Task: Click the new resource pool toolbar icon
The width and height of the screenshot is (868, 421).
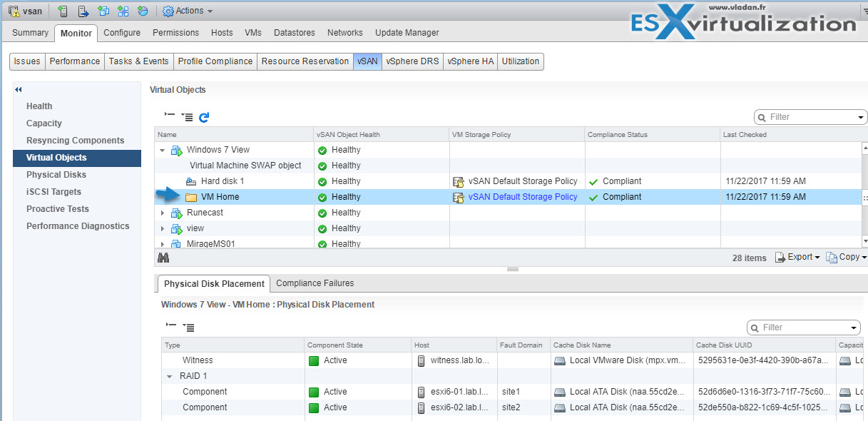Action: coord(123,11)
